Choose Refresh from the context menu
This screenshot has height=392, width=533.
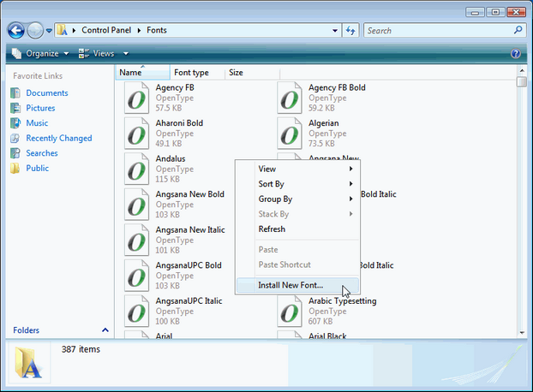[x=297, y=229]
